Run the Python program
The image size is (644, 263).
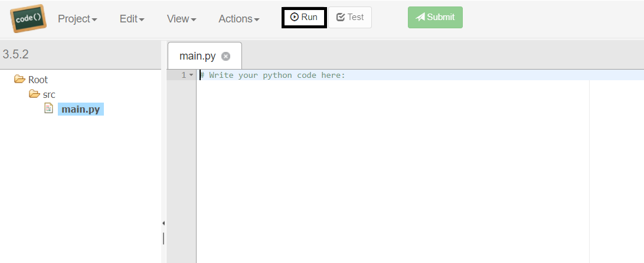(304, 18)
